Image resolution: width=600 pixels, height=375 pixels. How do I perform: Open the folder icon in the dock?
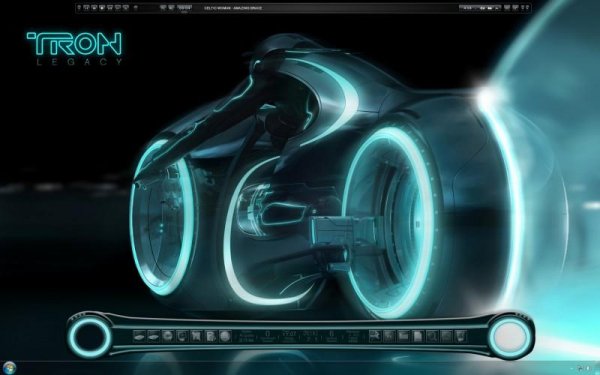[x=404, y=336]
